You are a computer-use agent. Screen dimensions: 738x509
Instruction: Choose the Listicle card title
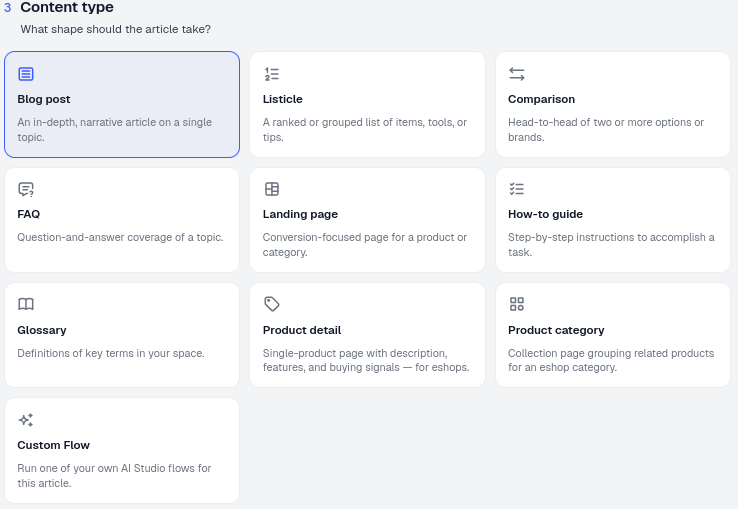(282, 99)
